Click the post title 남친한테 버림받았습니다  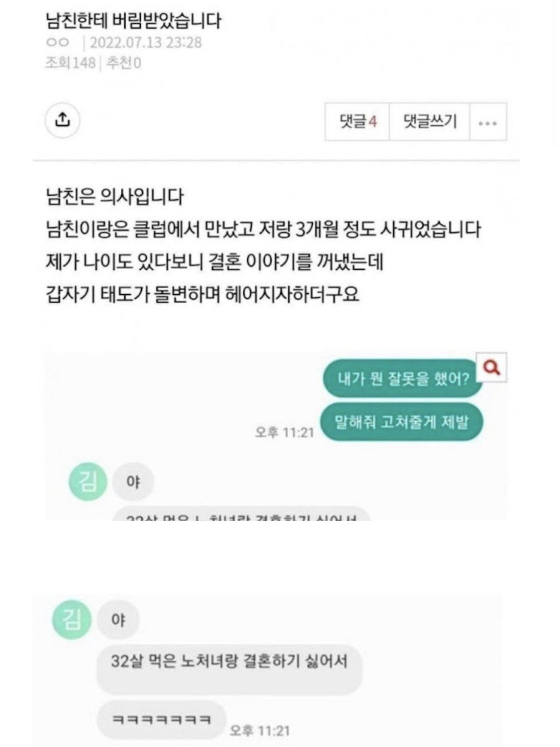pyautogui.click(x=133, y=21)
